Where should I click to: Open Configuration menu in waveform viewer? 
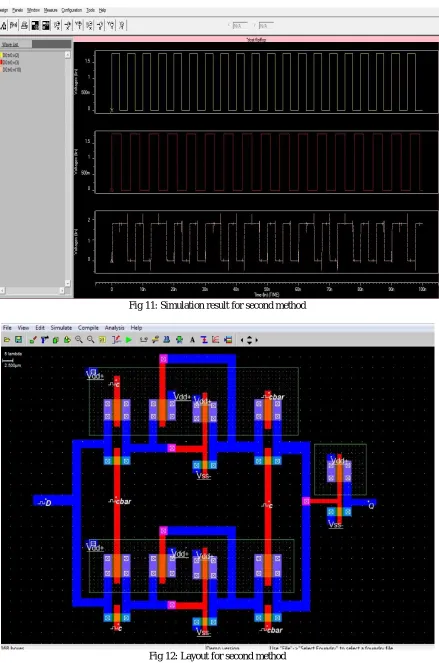[x=71, y=10]
